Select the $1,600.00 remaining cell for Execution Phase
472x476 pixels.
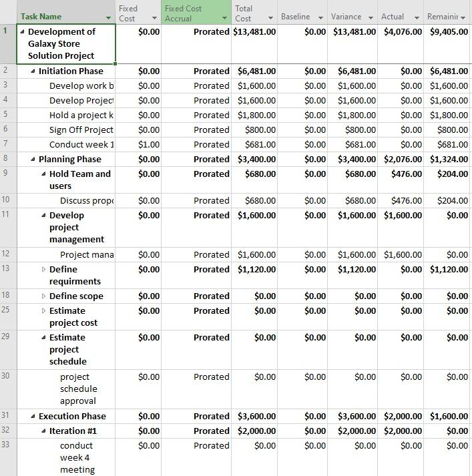[x=448, y=416]
